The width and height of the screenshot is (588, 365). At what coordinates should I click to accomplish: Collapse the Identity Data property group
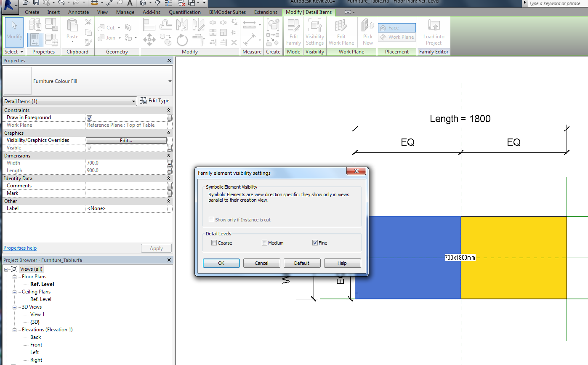[169, 179]
